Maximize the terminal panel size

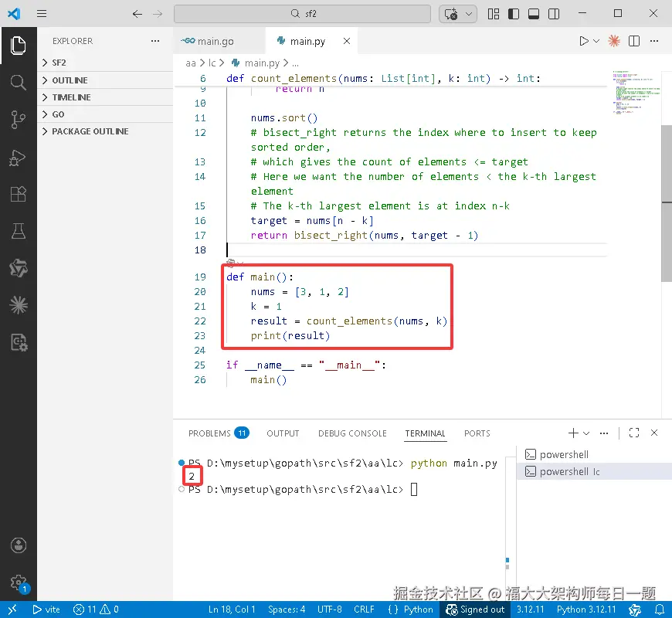634,433
